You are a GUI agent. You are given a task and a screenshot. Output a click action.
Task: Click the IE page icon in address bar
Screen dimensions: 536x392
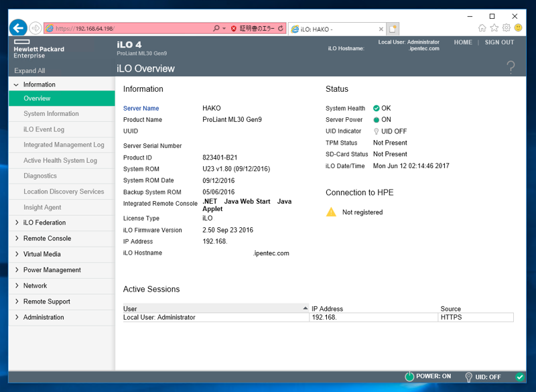click(50, 28)
